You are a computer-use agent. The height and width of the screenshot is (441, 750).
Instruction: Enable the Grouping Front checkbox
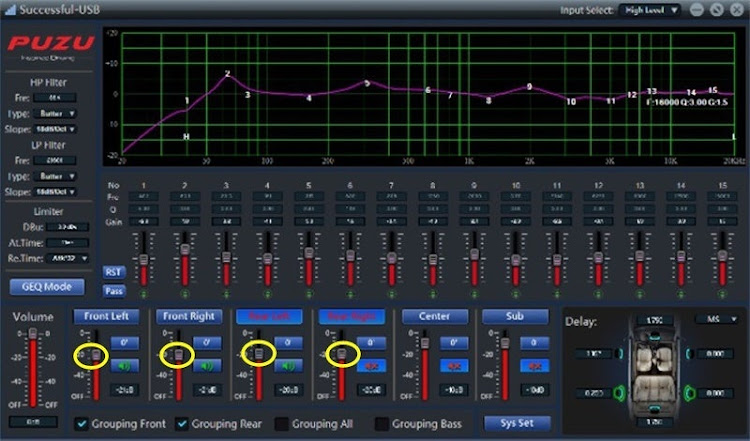click(82, 424)
